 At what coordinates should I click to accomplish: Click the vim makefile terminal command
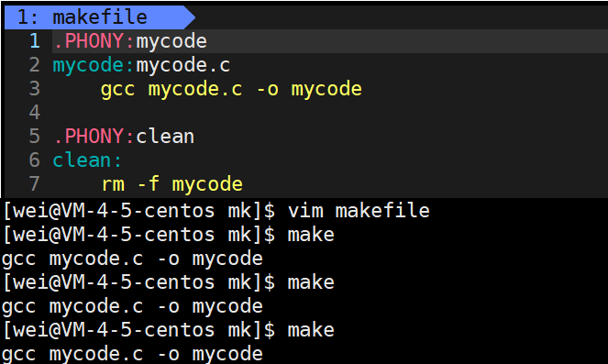[359, 211]
